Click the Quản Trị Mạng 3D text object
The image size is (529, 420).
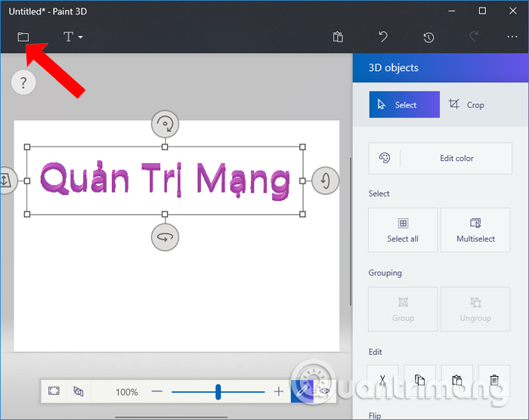click(165, 181)
